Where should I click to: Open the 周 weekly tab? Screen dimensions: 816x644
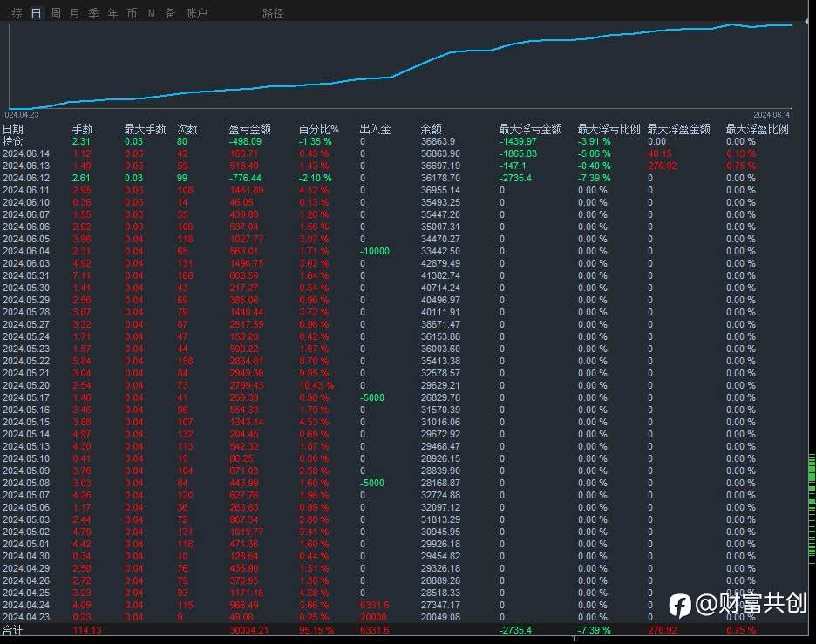[x=56, y=13]
